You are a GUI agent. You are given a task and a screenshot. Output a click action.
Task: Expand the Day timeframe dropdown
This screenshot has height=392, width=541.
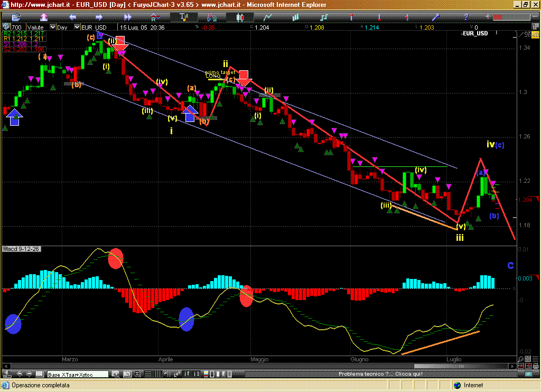(77, 27)
